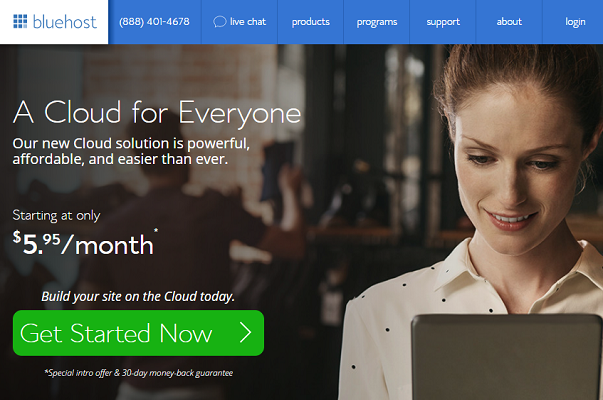
Task: Click the Get Started Now green button
Action: [x=138, y=333]
